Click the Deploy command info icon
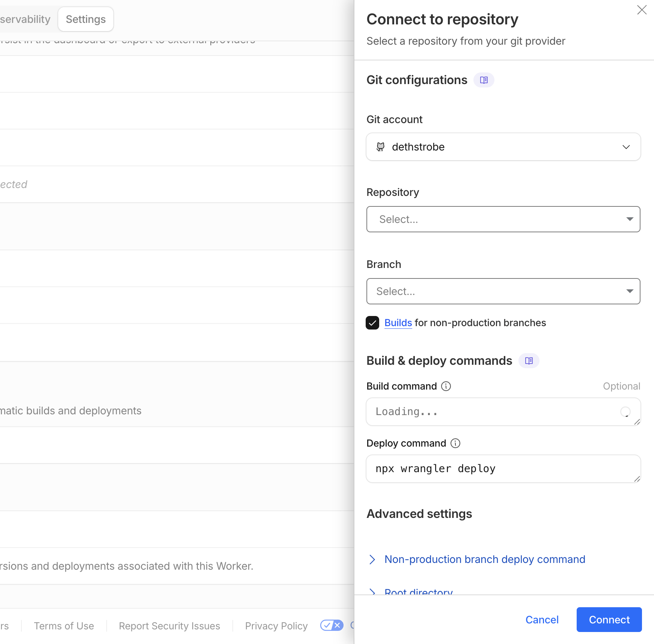The width and height of the screenshot is (654, 644). tap(455, 443)
